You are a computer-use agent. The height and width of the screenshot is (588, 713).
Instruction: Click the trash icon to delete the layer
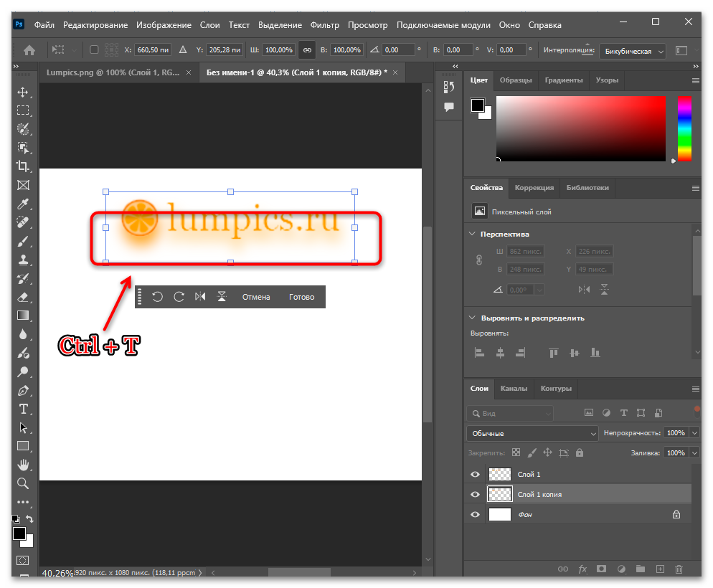[x=679, y=569]
